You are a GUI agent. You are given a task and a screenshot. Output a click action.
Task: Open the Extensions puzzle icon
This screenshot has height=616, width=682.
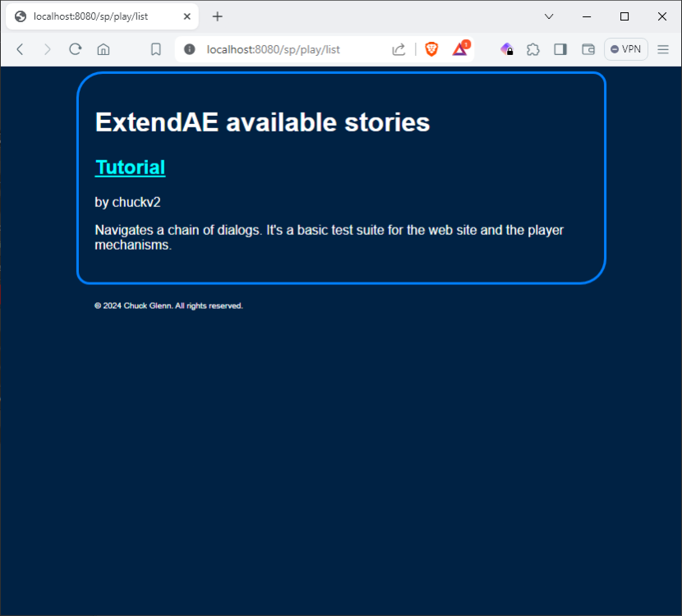pos(533,49)
